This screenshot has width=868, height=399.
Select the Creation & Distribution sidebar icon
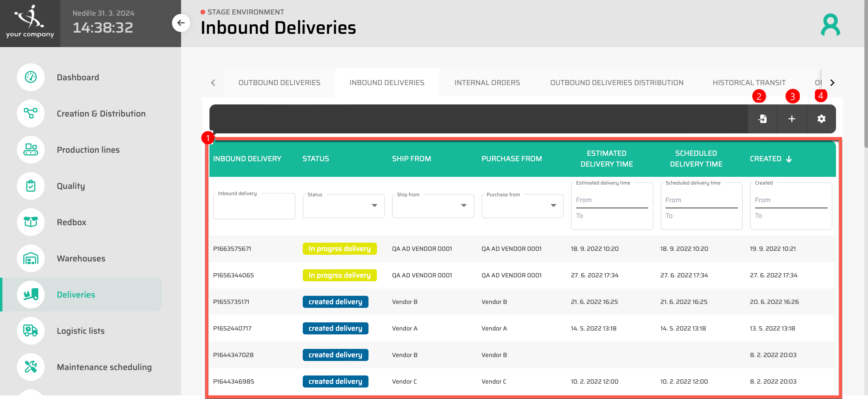31,113
